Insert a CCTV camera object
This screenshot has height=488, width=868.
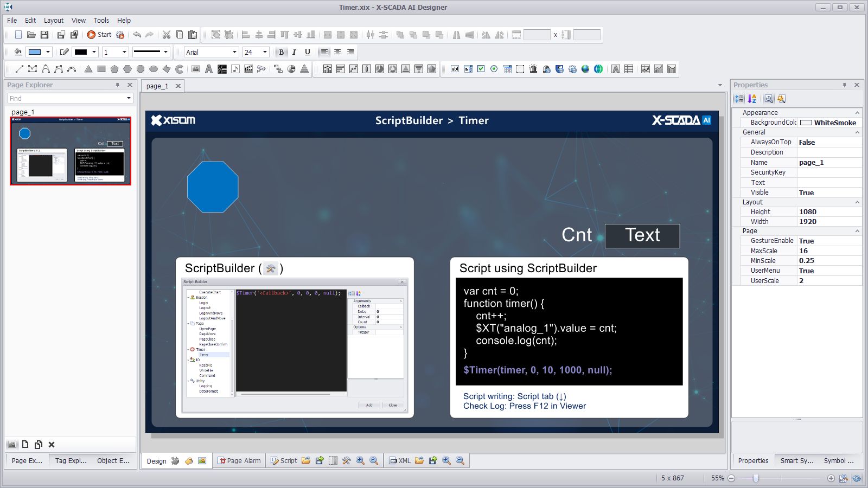coord(261,69)
